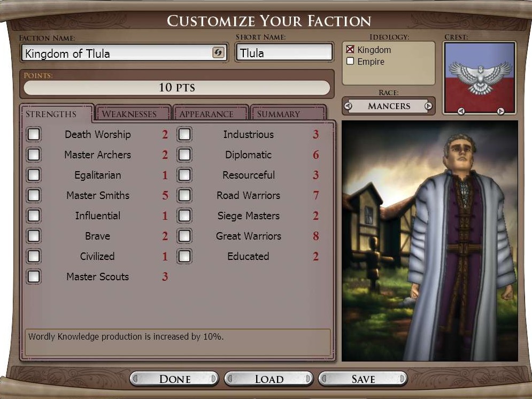The image size is (532, 399).
Task: Uncheck the Kingdom ideology option
Action: [350, 49]
